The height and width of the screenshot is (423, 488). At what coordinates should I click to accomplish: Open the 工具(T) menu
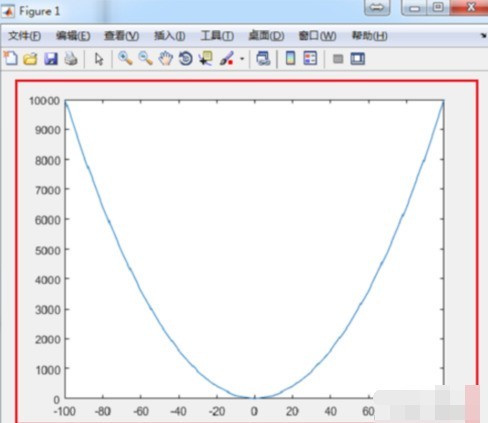coord(217,36)
